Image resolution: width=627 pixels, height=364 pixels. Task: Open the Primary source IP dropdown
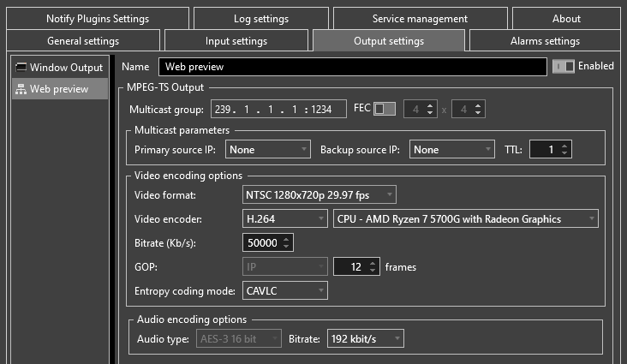(x=268, y=149)
